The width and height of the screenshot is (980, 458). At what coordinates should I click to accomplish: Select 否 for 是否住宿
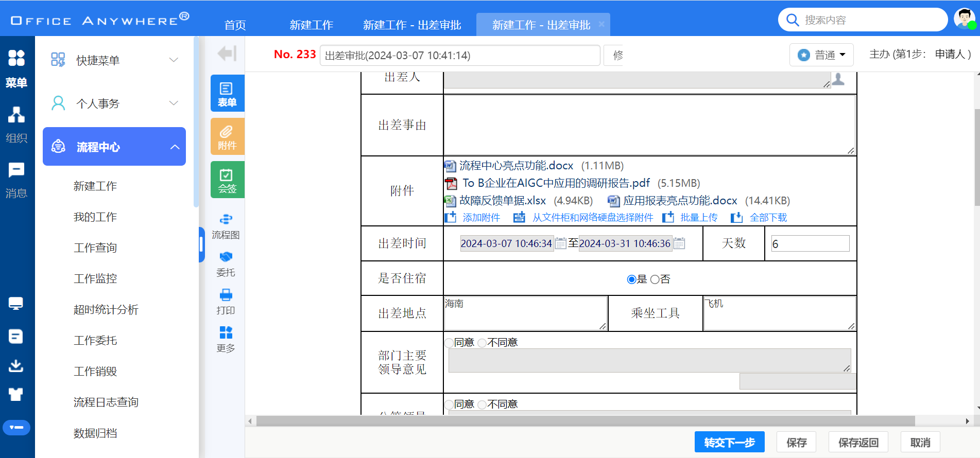(x=655, y=279)
